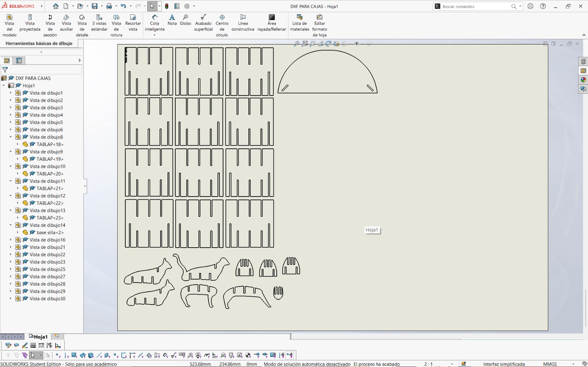Open Lista de materiales
Screen dimensions: 588x367
[x=300, y=23]
